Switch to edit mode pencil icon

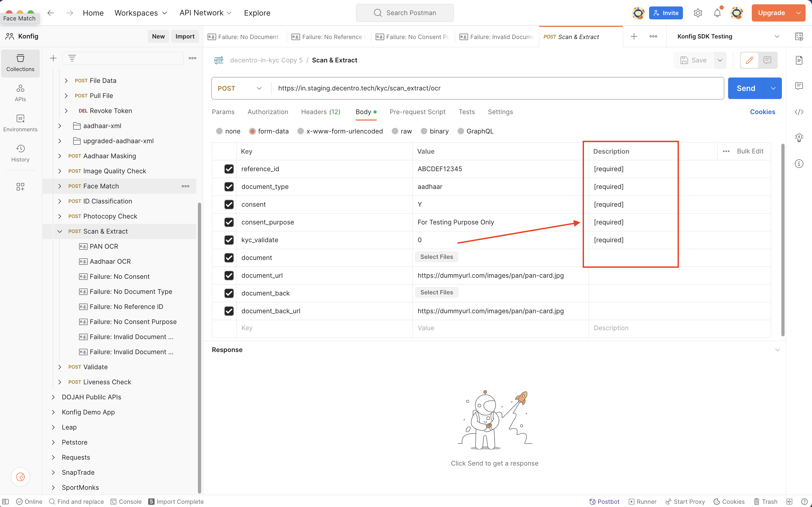pyautogui.click(x=750, y=60)
